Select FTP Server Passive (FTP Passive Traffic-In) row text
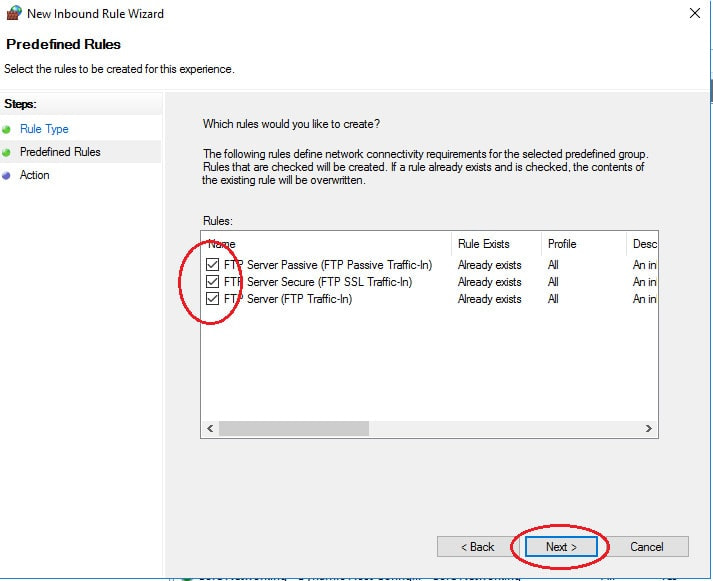This screenshot has height=581, width=713. coord(328,265)
